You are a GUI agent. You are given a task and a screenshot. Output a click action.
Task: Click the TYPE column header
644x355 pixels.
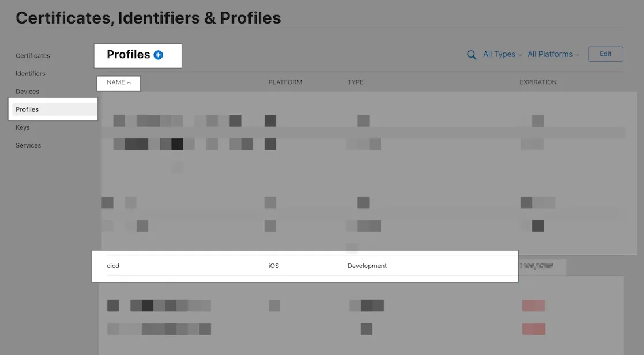pyautogui.click(x=356, y=82)
